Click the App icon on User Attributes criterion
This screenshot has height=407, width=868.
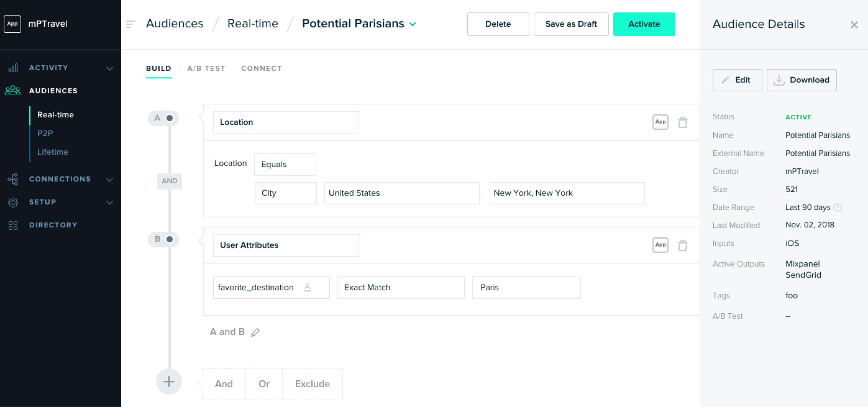tap(661, 245)
